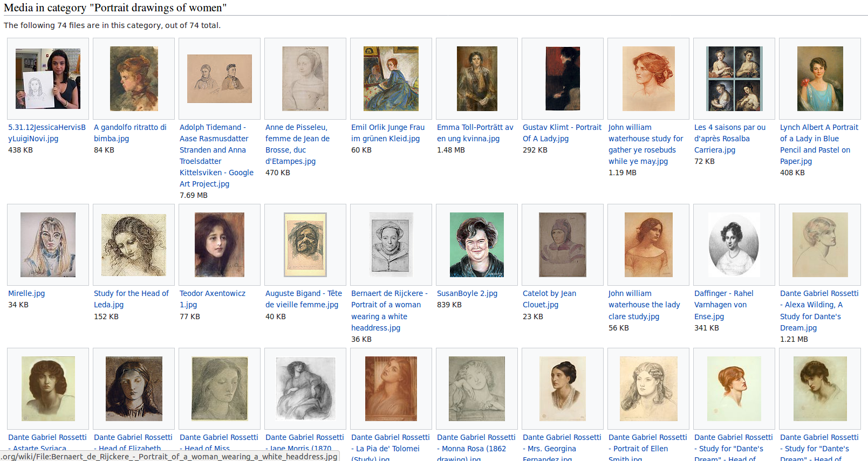This screenshot has height=461, width=868.
Task: Open Catelot by Jean Clouet thumbnail
Action: coord(563,245)
